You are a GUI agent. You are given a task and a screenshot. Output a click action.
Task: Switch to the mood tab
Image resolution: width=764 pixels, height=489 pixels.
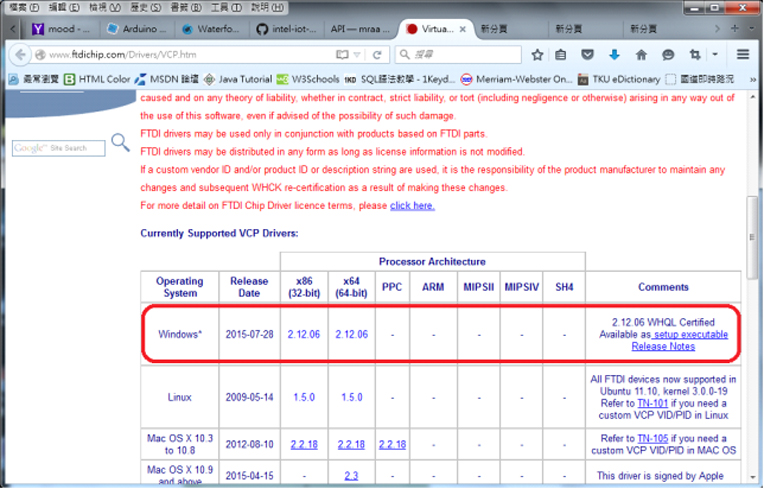[61, 29]
